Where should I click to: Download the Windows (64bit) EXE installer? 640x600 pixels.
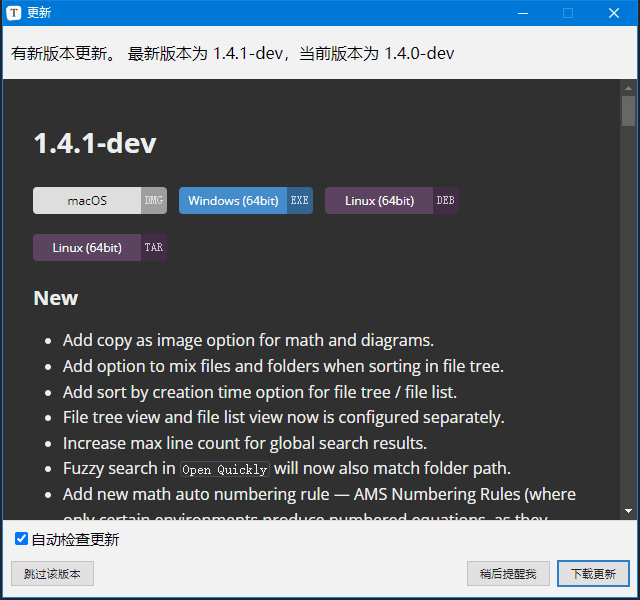(246, 200)
